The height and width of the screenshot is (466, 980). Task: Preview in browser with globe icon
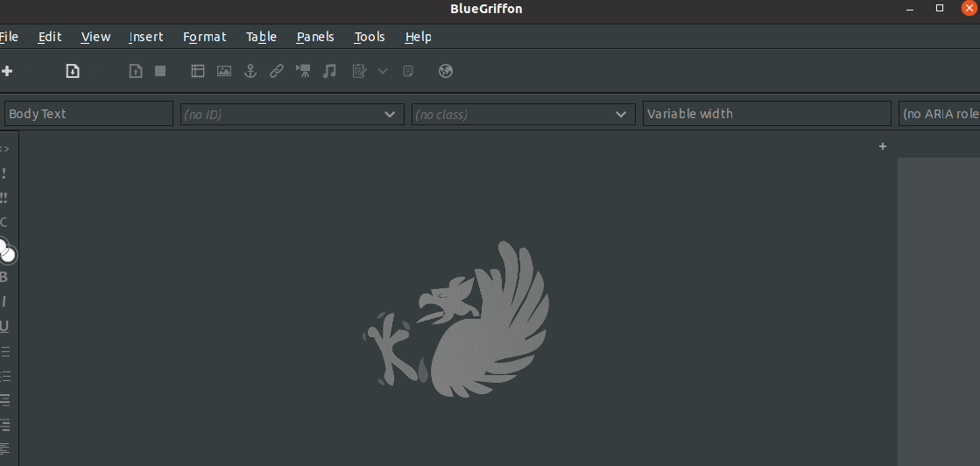[x=446, y=71]
